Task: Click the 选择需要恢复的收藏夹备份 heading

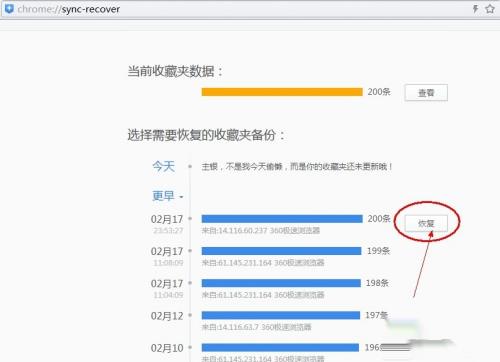Action: [206, 135]
